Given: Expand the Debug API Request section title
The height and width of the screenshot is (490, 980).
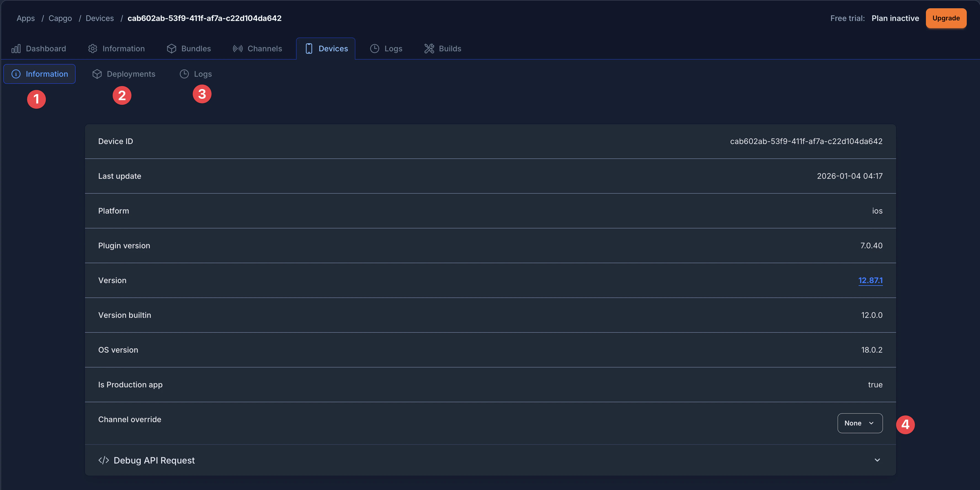Looking at the screenshot, I should point(154,460).
